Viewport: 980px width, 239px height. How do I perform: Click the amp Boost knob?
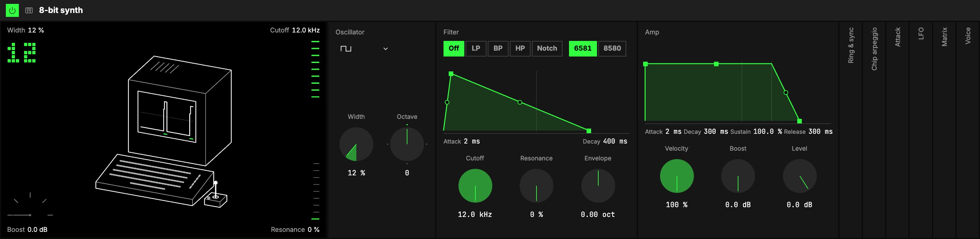(738, 176)
